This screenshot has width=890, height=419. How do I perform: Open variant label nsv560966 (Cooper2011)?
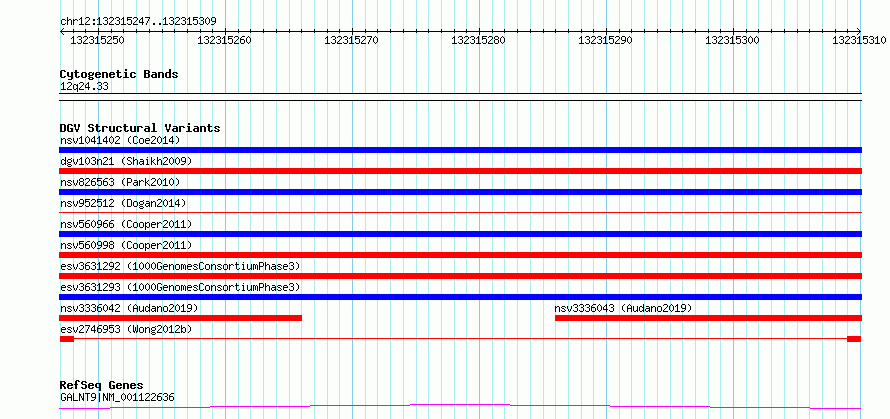click(126, 224)
